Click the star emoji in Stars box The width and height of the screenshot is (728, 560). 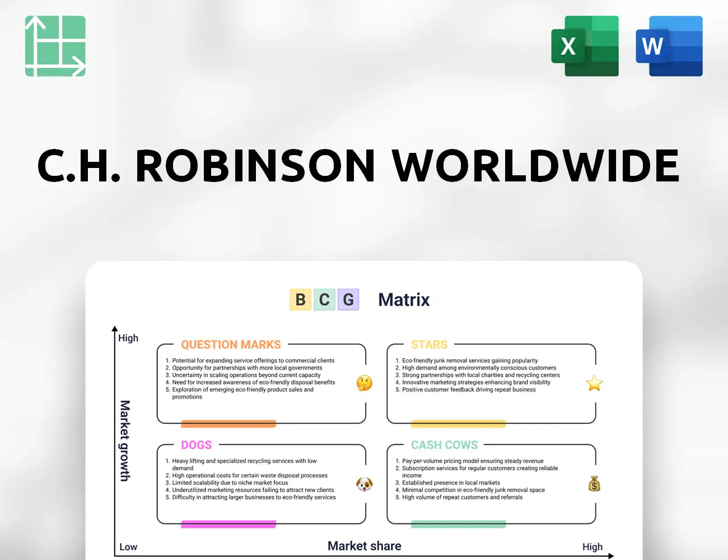[x=594, y=383]
